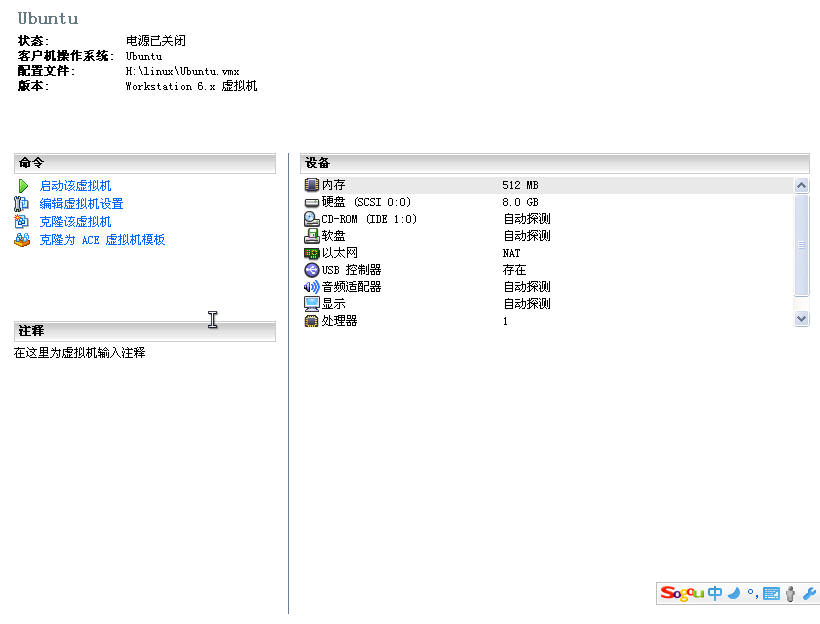Open the Sogou settings wrench icon
This screenshot has height=624, width=820.
click(x=809, y=594)
